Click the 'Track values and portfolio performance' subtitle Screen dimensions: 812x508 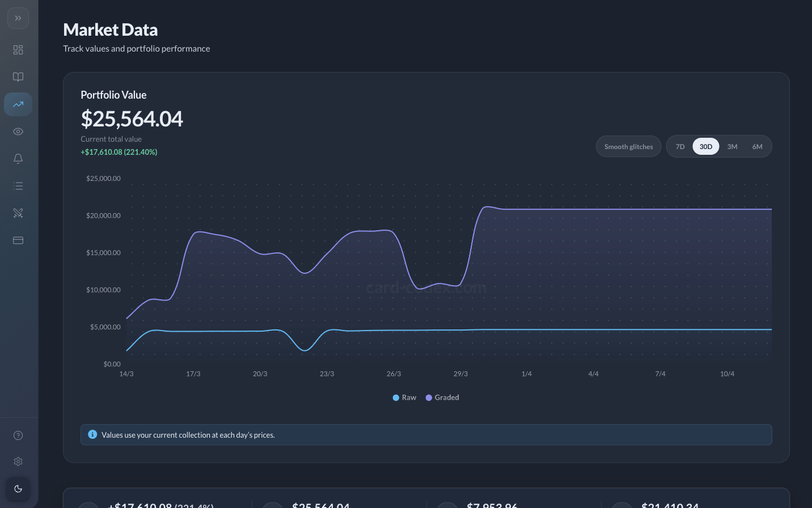click(x=137, y=49)
